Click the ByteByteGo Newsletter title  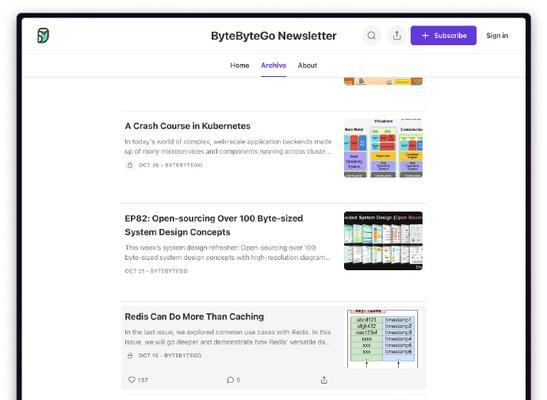pyautogui.click(x=274, y=36)
